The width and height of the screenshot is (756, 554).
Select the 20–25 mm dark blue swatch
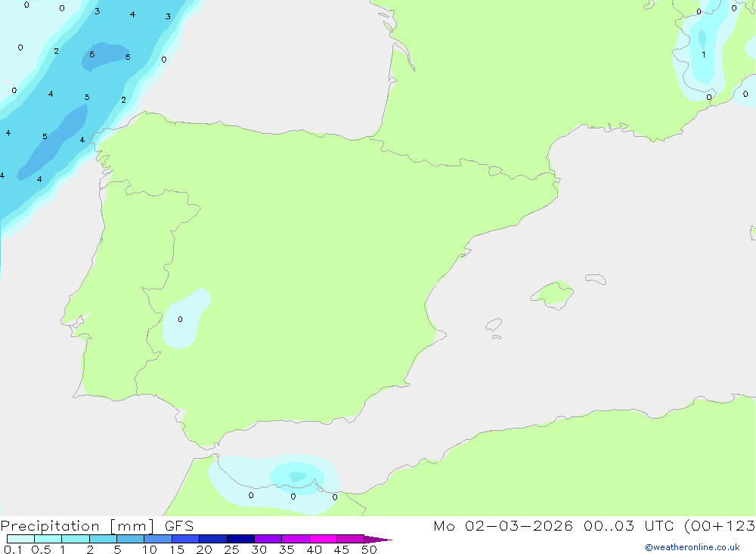tap(212, 539)
